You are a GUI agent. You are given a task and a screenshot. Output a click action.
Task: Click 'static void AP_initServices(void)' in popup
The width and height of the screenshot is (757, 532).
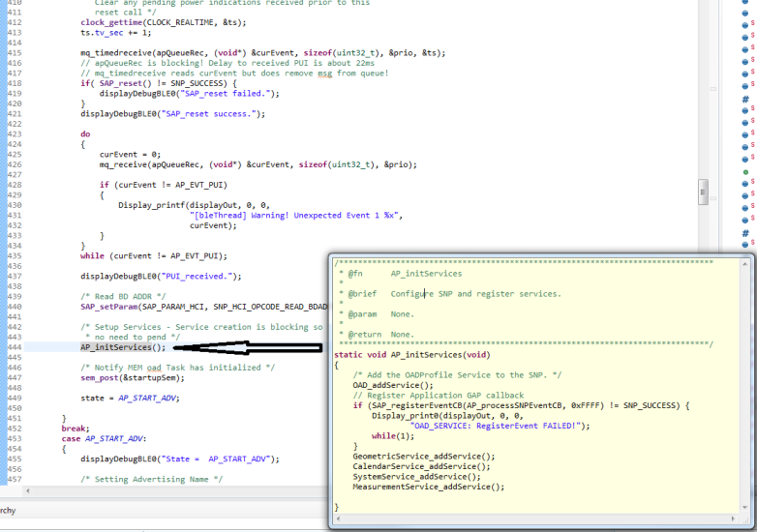click(x=411, y=355)
